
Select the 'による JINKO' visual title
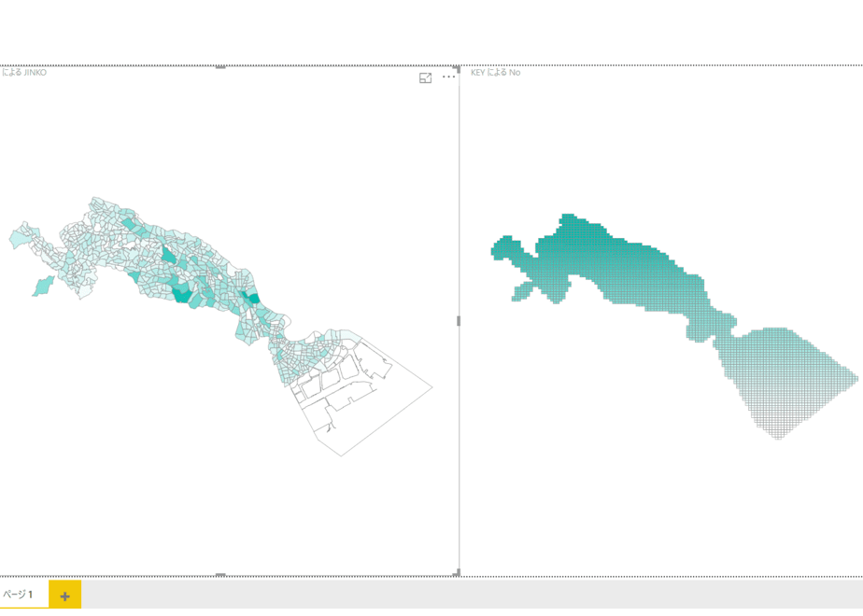click(x=23, y=73)
